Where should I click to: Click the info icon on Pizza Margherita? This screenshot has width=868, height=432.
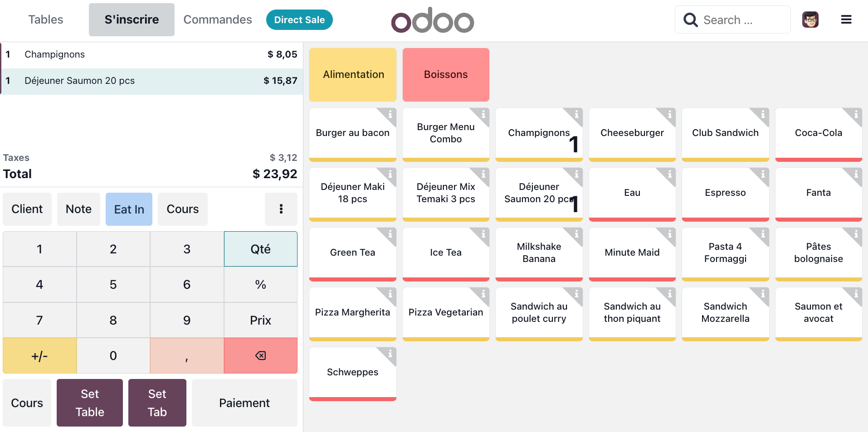(x=390, y=294)
